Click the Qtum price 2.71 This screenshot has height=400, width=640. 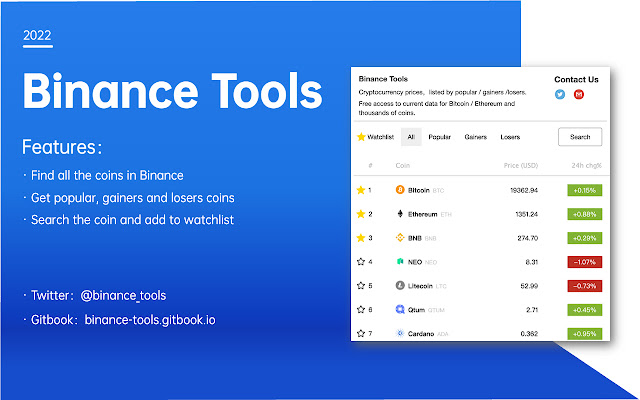click(532, 310)
